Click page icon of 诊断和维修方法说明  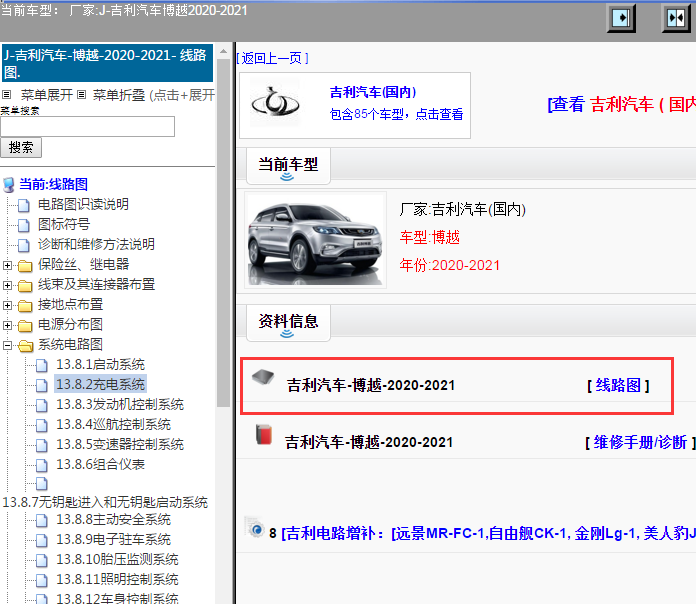24,245
